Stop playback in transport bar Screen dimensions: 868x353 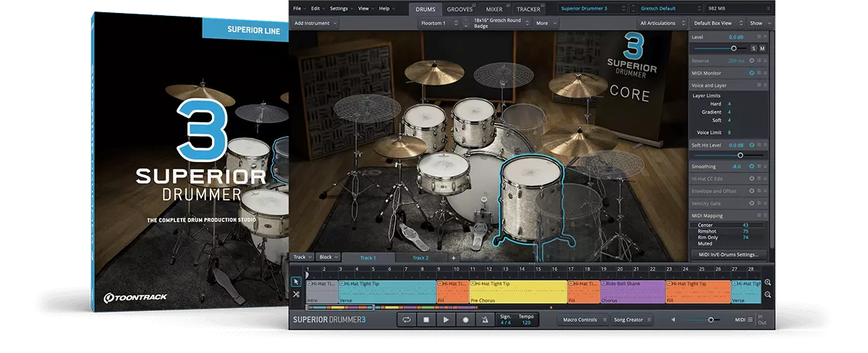pyautogui.click(x=426, y=319)
